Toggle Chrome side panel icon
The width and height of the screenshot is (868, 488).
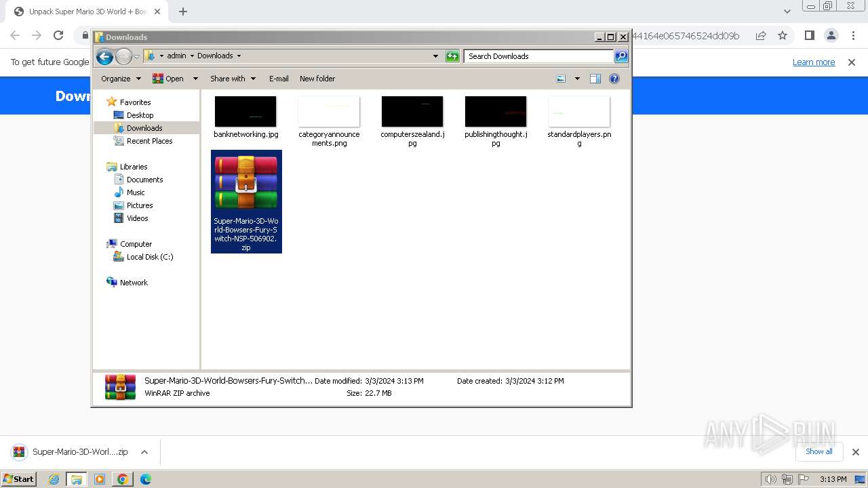pos(809,35)
